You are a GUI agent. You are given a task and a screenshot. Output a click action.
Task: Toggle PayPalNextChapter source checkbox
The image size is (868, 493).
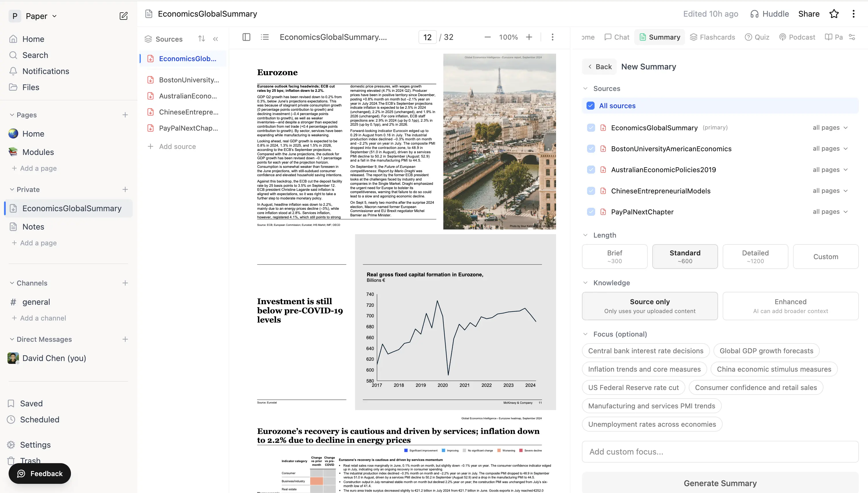click(x=591, y=211)
